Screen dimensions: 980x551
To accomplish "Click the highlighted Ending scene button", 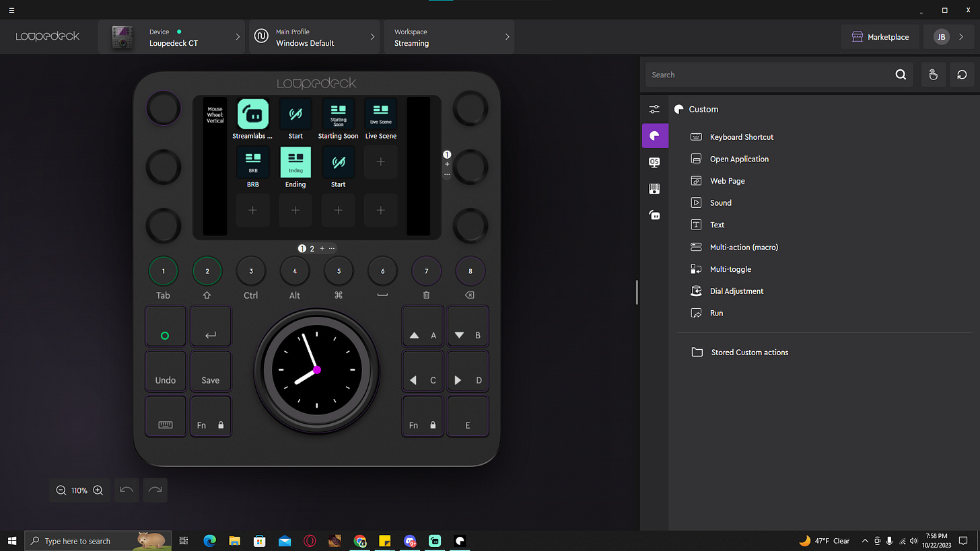I will click(x=295, y=162).
